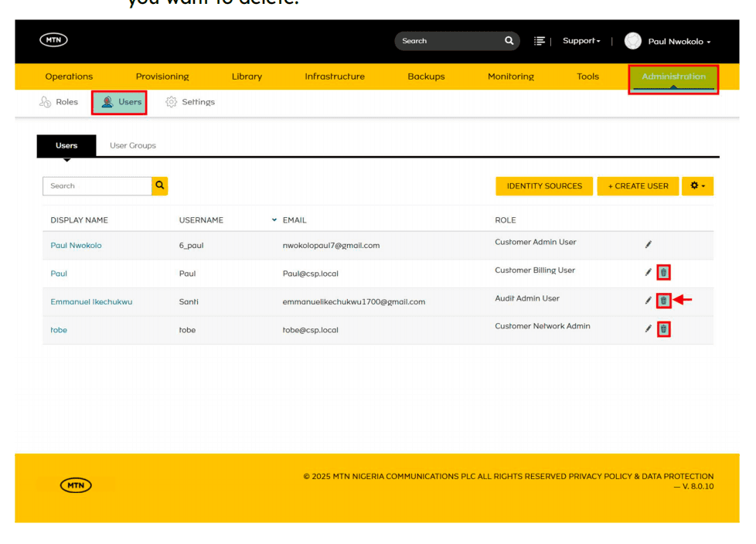Open the Backups menu
The image size is (756, 544).
click(426, 76)
